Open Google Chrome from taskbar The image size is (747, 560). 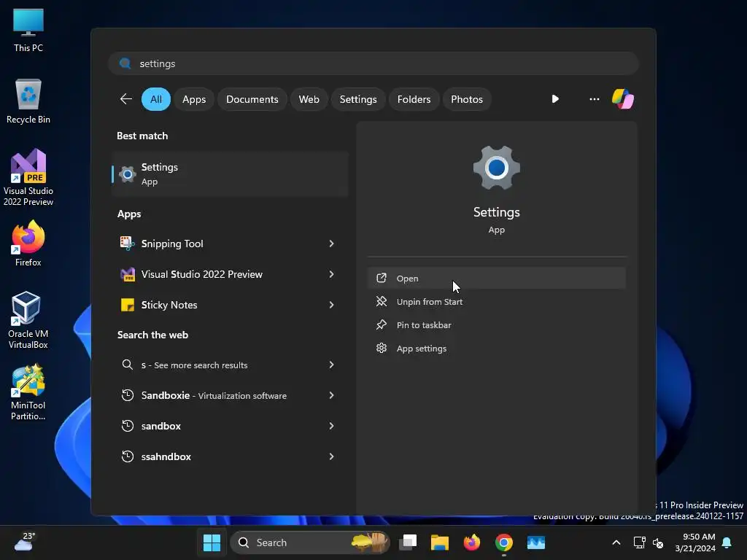[503, 542]
